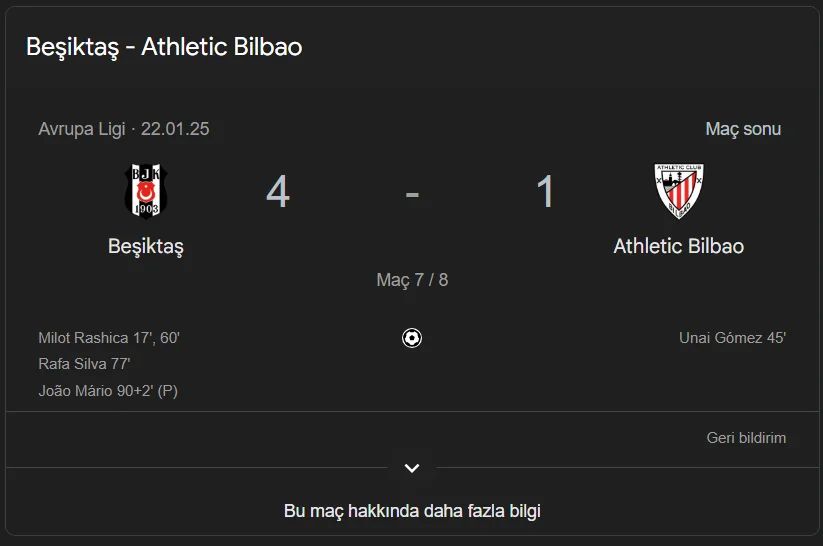Click Unai Gómez's 45' goal entry
823x546 pixels.
732,338
